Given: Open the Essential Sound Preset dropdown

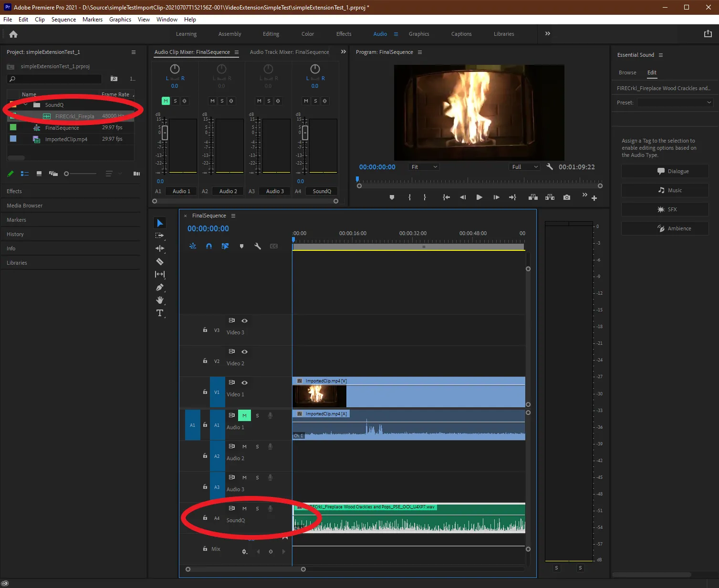Looking at the screenshot, I should pos(675,103).
